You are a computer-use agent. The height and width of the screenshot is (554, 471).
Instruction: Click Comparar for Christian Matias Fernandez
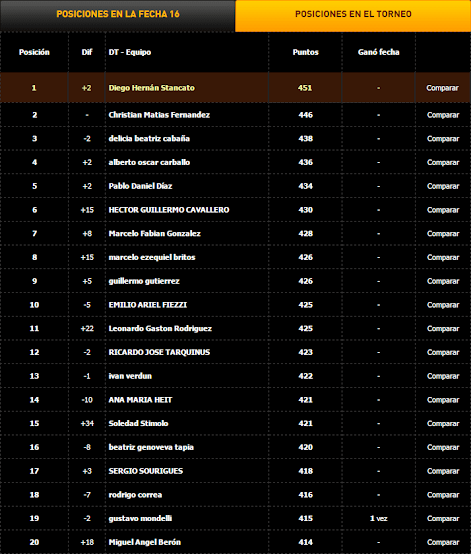point(443,115)
